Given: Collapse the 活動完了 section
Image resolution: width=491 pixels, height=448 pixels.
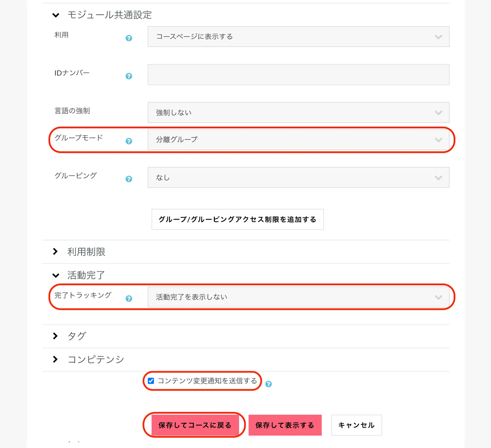Looking at the screenshot, I should pyautogui.click(x=56, y=275).
